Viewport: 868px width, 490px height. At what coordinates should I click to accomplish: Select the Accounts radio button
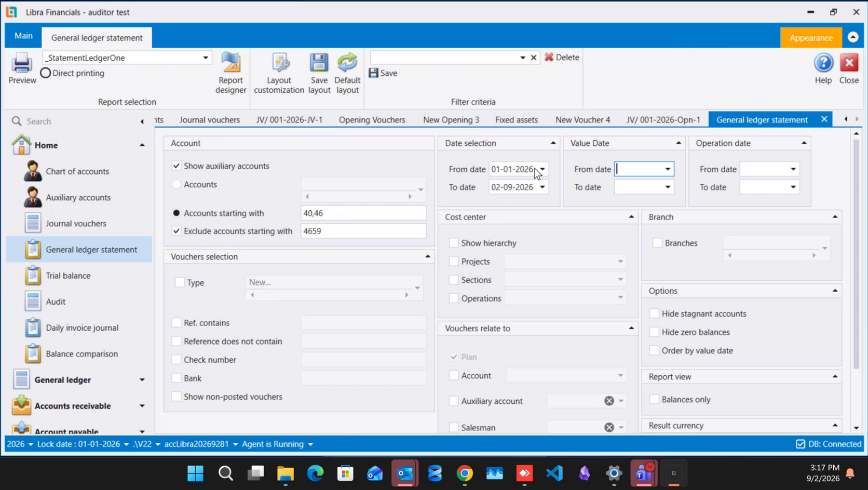point(177,184)
